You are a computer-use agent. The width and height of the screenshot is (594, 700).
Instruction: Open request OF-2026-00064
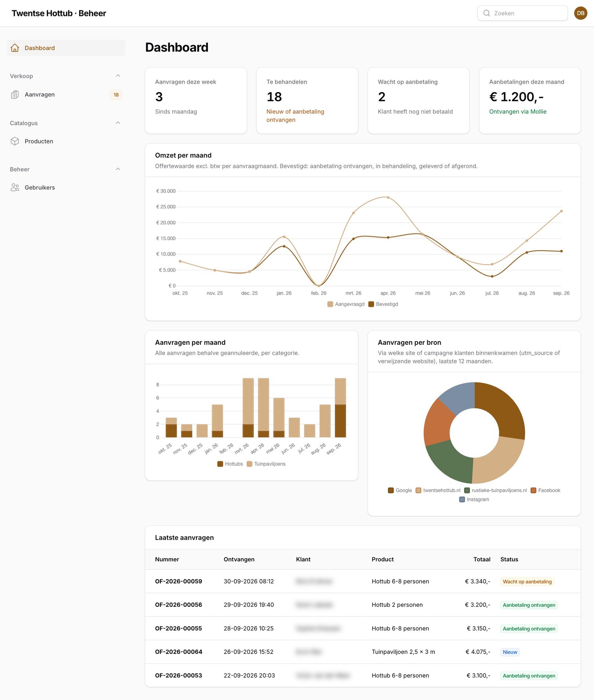click(363, 652)
